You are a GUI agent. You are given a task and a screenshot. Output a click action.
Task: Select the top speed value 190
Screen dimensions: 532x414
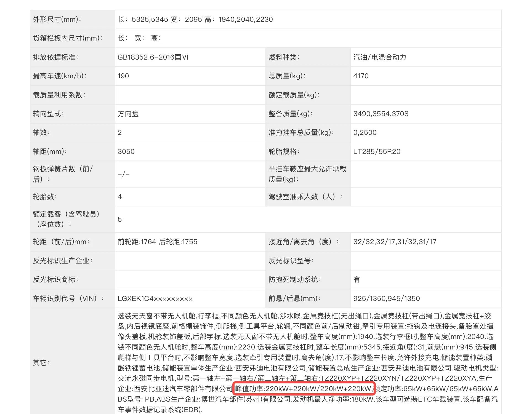123,76
